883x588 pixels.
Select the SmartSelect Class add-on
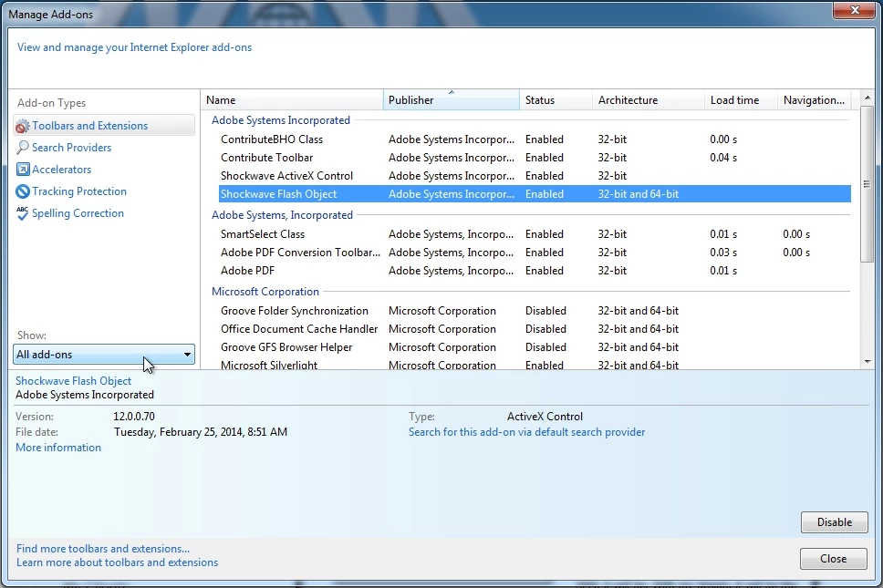[x=535, y=234]
